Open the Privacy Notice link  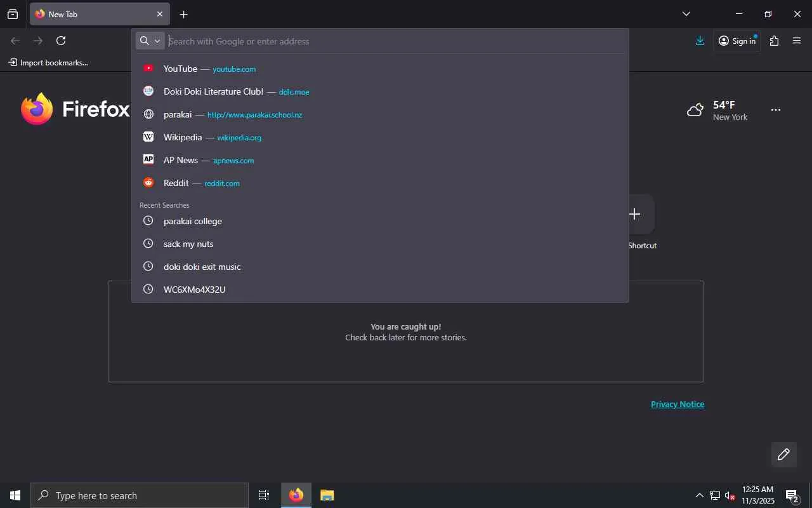click(678, 404)
